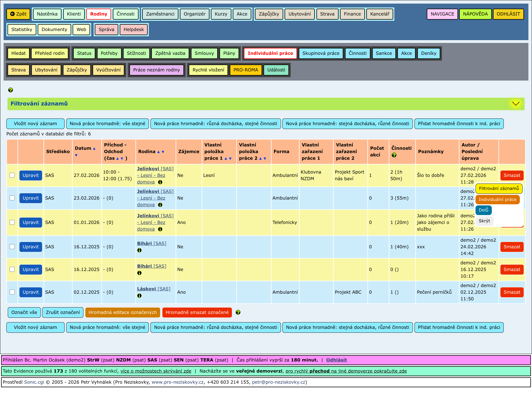
Task: Click help icon next to Hromadně smazat označené
Action: pos(238,313)
